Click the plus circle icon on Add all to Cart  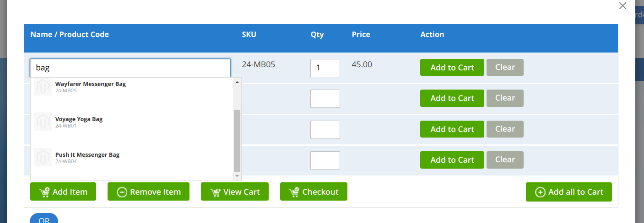point(540,192)
